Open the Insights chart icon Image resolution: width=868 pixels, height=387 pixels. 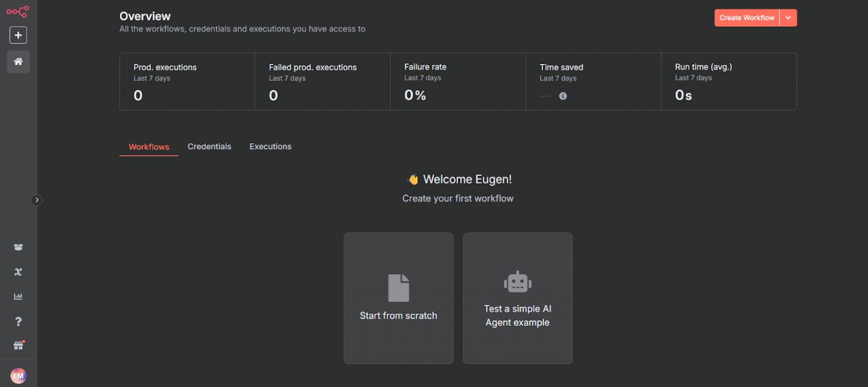click(x=18, y=296)
